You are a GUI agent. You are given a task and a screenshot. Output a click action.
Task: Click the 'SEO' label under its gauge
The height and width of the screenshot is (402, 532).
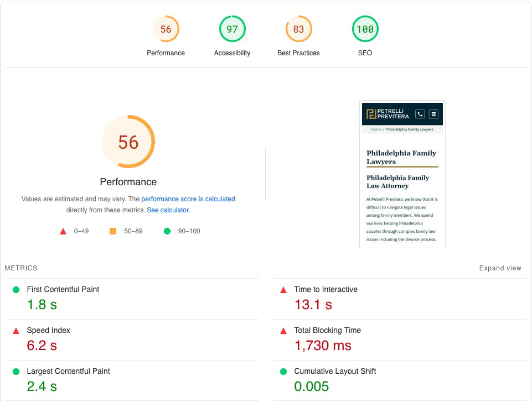[x=365, y=53]
